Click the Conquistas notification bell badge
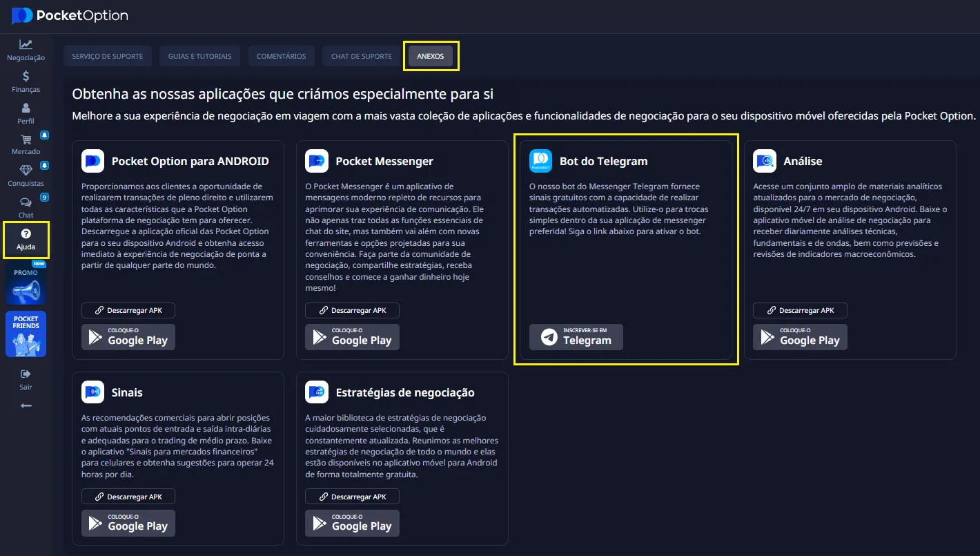980x556 pixels. (x=44, y=166)
